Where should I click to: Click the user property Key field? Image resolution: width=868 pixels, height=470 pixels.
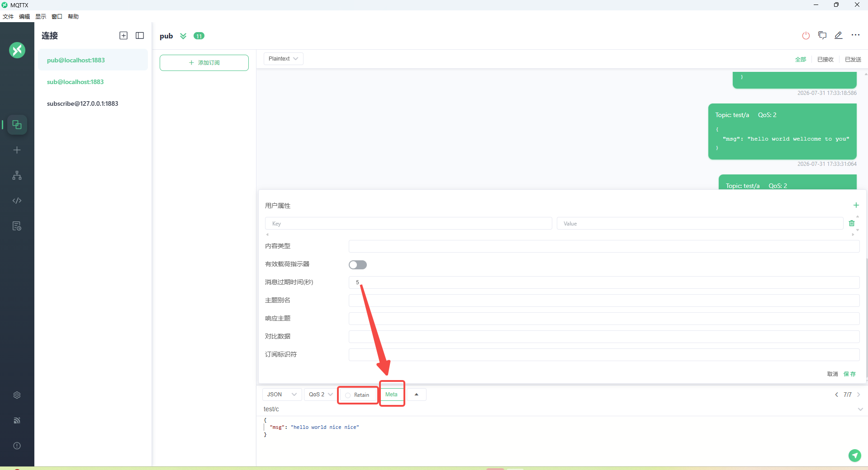(x=408, y=224)
